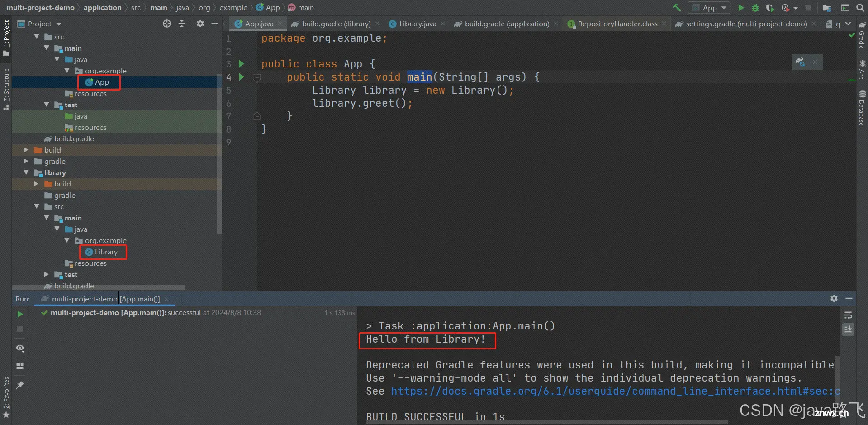
Task: Open Project panel gear settings
Action: pos(200,24)
